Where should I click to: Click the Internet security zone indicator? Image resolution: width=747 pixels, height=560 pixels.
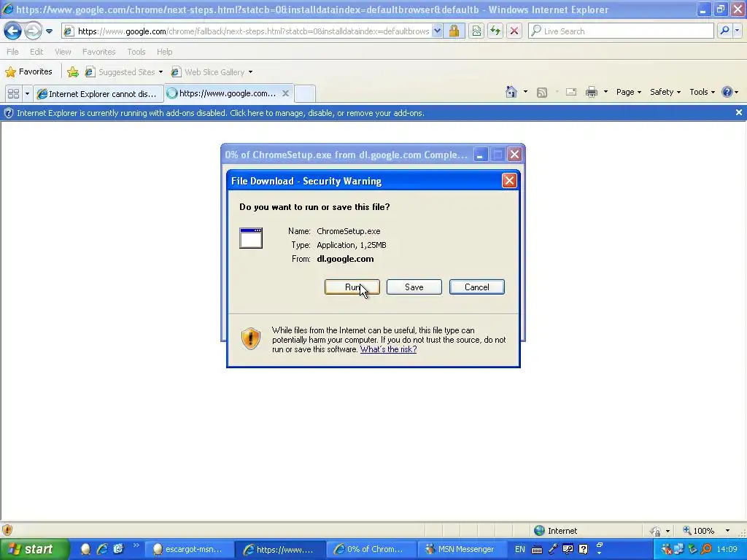(x=555, y=531)
